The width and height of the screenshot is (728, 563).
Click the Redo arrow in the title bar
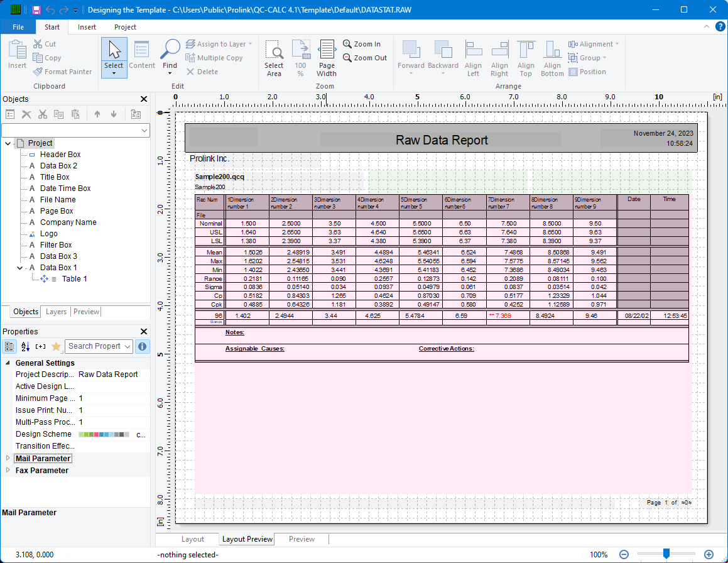[x=63, y=10]
